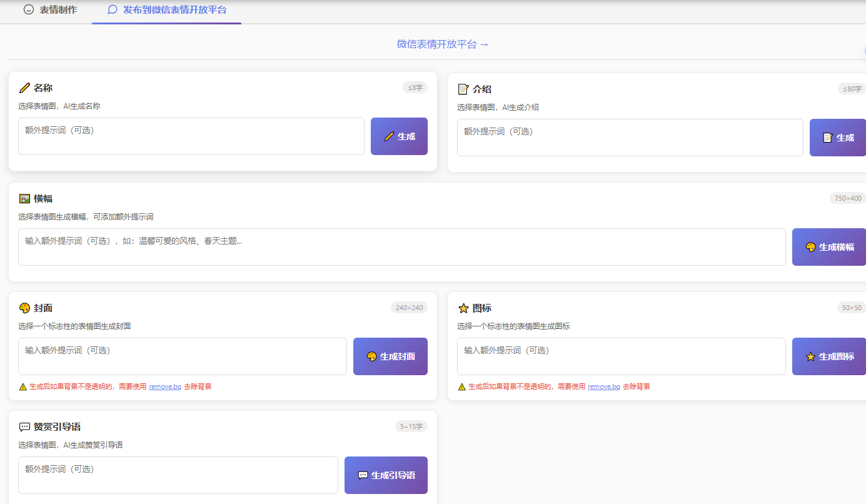This screenshot has width=866, height=504.
Task: Click the 生成封面 button
Action: pos(390,356)
